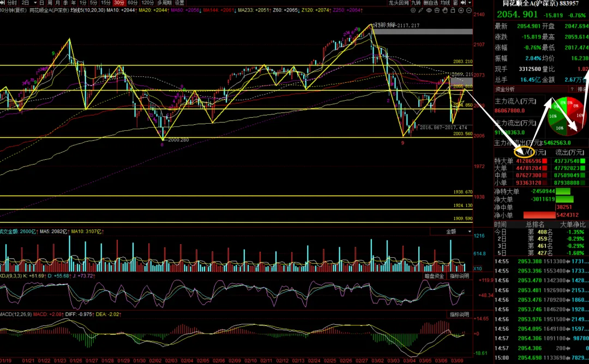
Task: Click the 窗 window button
Action: 455,3
